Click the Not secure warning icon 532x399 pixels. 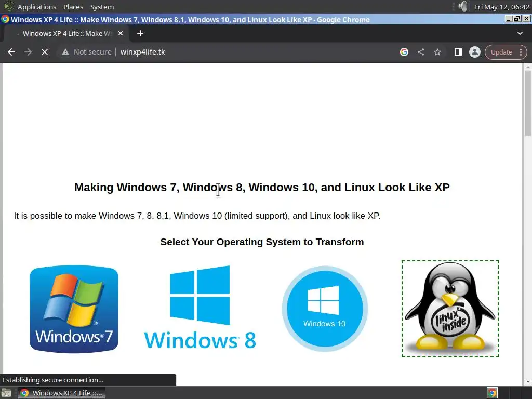(x=65, y=52)
